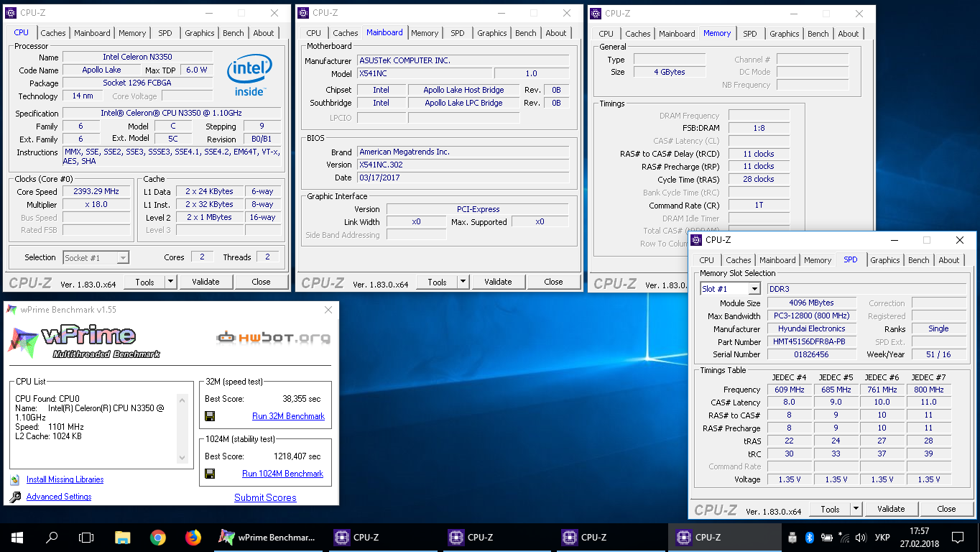Click the Chipset Apollo Lake Host Bridge field

pos(463,90)
